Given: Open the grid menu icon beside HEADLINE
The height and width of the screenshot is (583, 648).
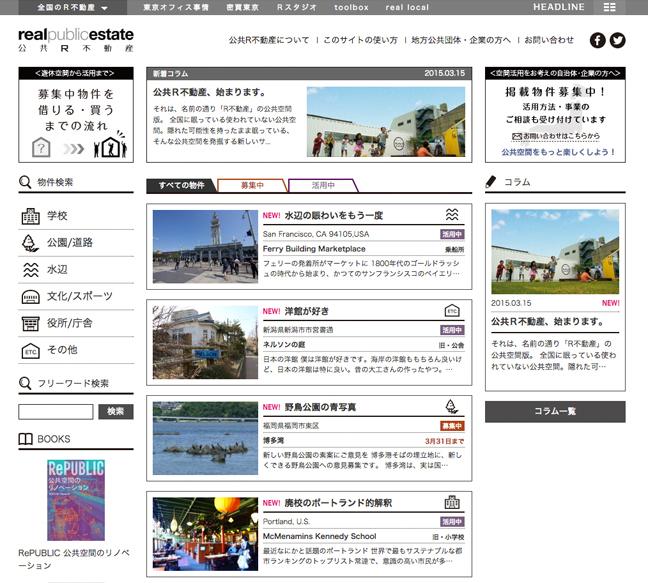Looking at the screenshot, I should (609, 7).
